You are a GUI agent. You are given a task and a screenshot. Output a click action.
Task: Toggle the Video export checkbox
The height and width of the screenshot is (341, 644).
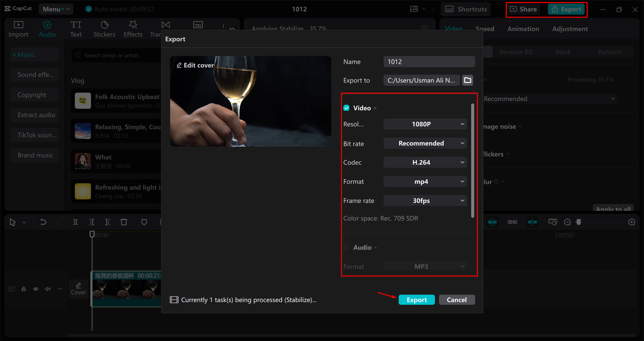(346, 108)
